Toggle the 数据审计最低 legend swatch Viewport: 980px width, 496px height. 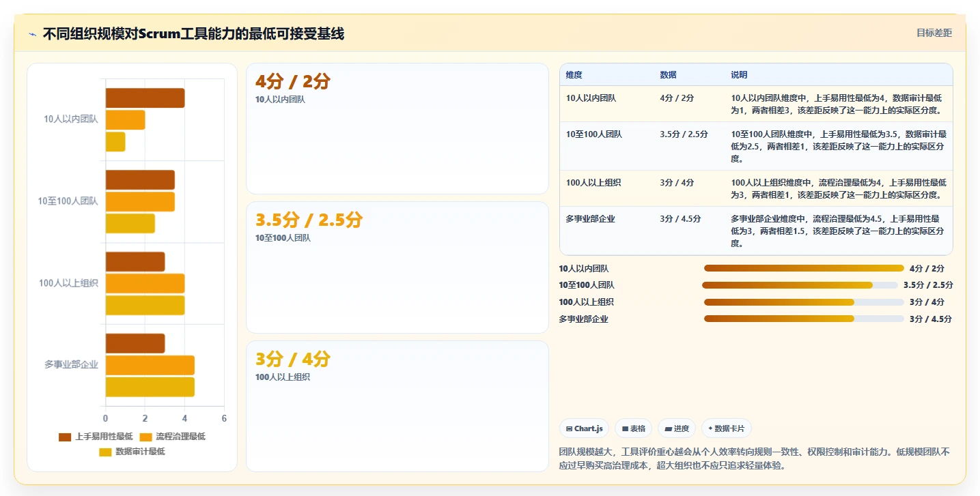coord(105,452)
